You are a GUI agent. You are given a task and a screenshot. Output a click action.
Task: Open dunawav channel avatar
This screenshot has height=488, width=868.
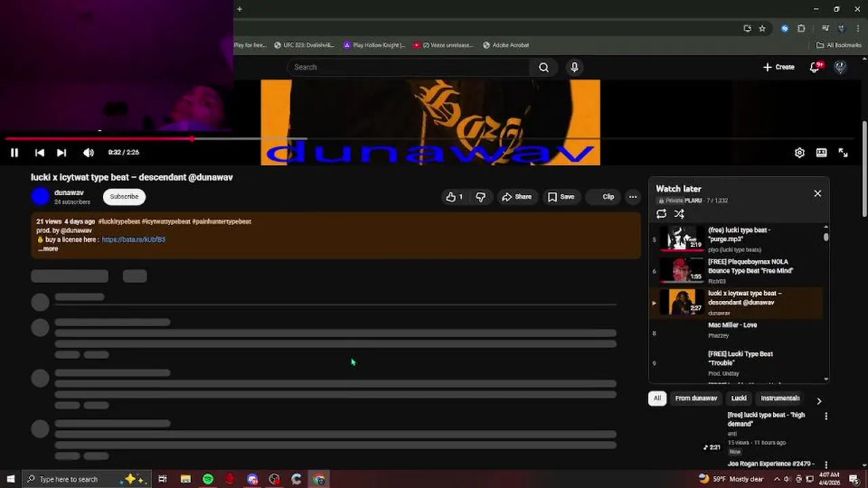[41, 197]
